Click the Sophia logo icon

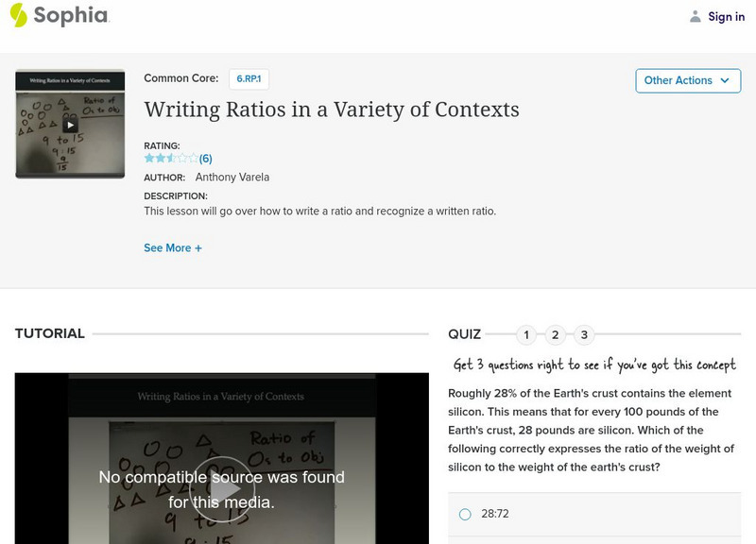[18, 15]
